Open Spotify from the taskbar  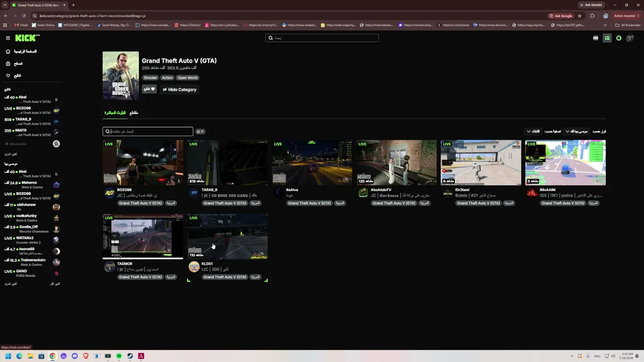coord(119,356)
